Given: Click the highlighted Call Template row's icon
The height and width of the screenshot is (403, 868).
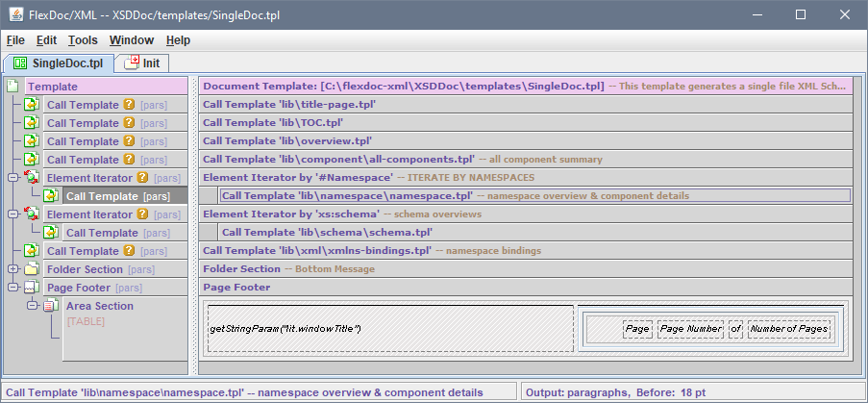Looking at the screenshot, I should (x=51, y=196).
